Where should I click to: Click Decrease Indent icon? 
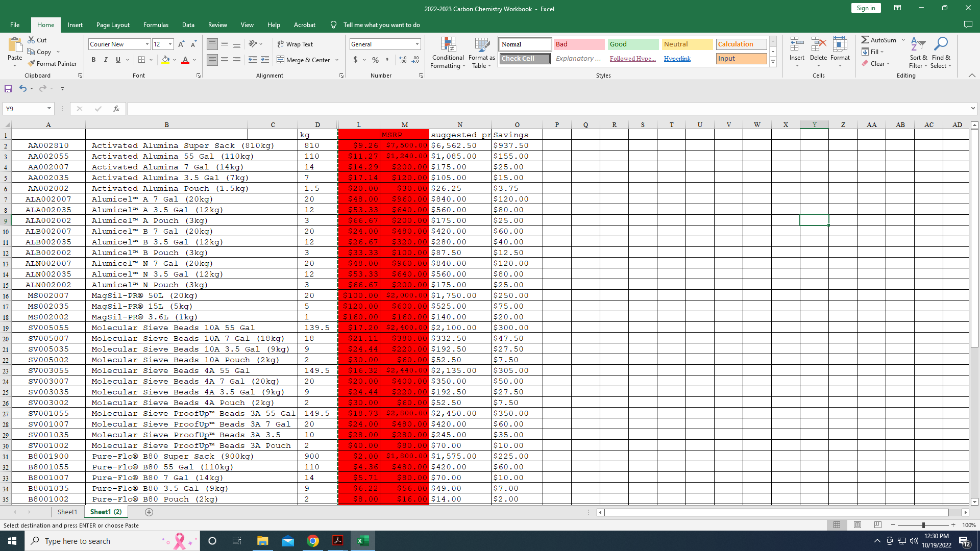[253, 60]
